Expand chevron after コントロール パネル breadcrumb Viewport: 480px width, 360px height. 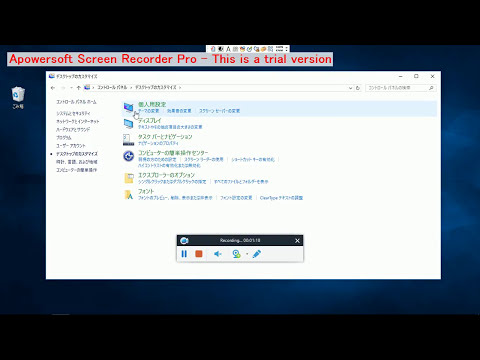tap(131, 88)
